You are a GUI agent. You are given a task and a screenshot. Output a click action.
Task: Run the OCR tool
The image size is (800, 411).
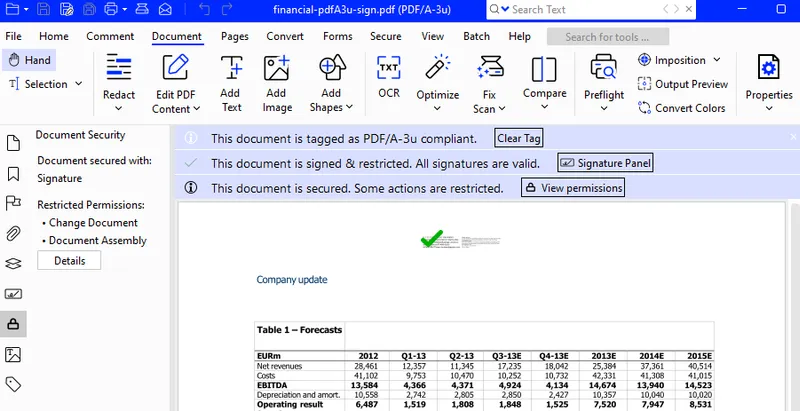[389, 76]
